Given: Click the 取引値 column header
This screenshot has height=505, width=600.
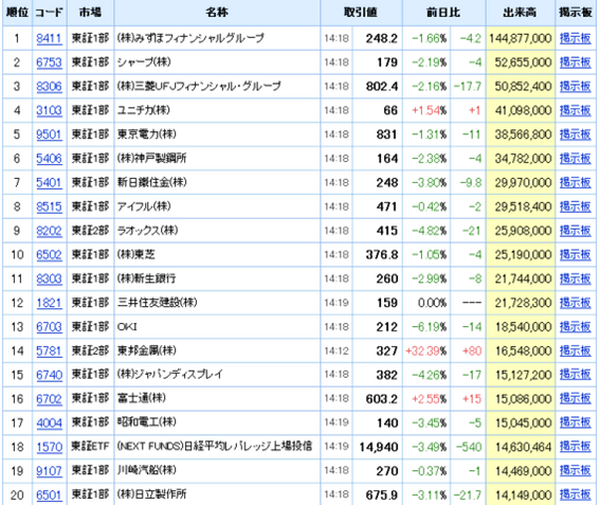Looking at the screenshot, I should coord(360,13).
